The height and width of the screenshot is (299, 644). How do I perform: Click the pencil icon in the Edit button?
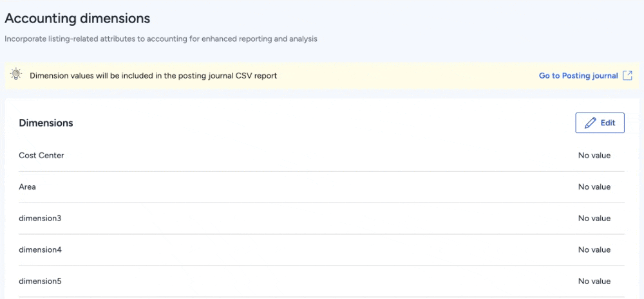[590, 123]
